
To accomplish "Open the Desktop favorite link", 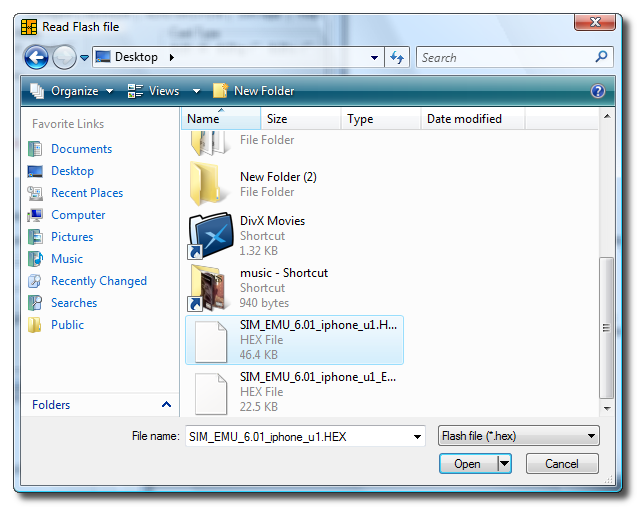I will point(72,171).
